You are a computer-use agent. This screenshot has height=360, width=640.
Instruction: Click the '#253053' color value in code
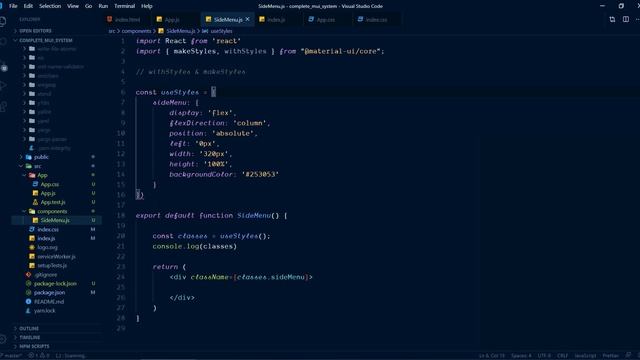click(260, 174)
